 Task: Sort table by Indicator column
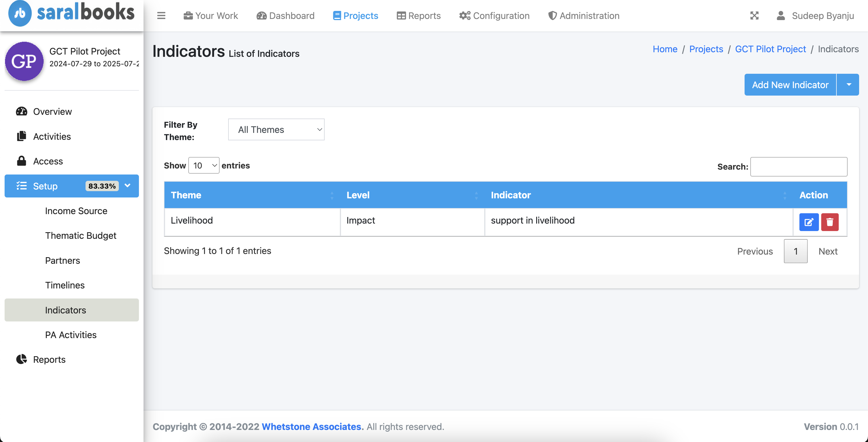(x=639, y=195)
